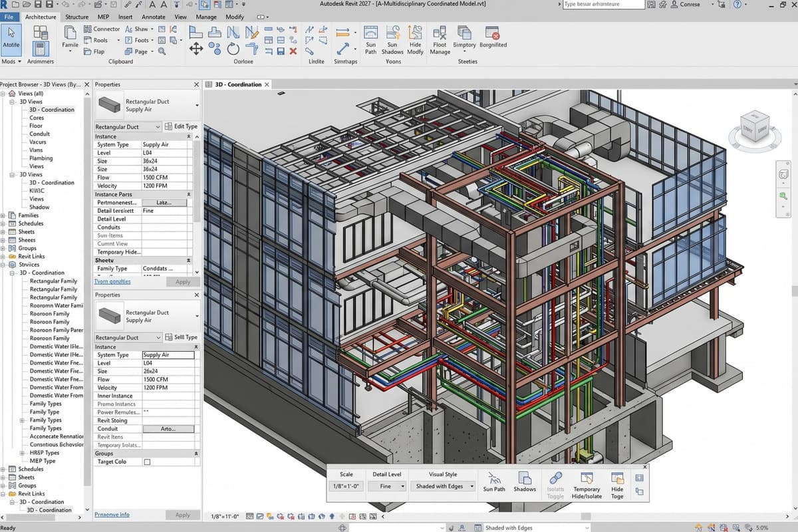Collapse the Sheetv properties section
798x532 pixels.
coord(189,260)
